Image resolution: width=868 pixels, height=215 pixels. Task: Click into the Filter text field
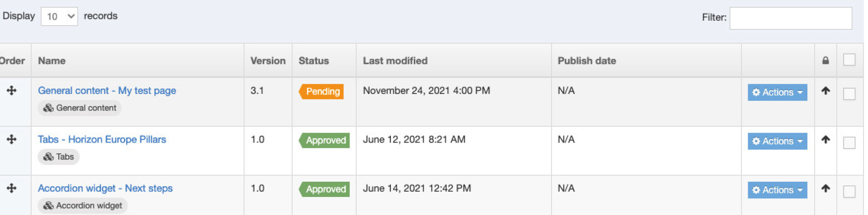pyautogui.click(x=790, y=18)
